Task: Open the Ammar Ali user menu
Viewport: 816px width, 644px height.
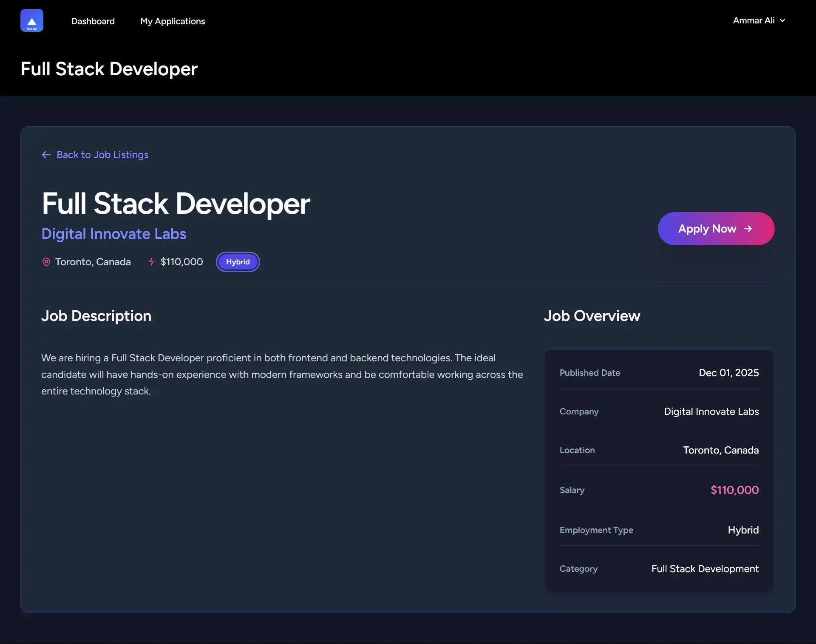Action: coord(754,20)
